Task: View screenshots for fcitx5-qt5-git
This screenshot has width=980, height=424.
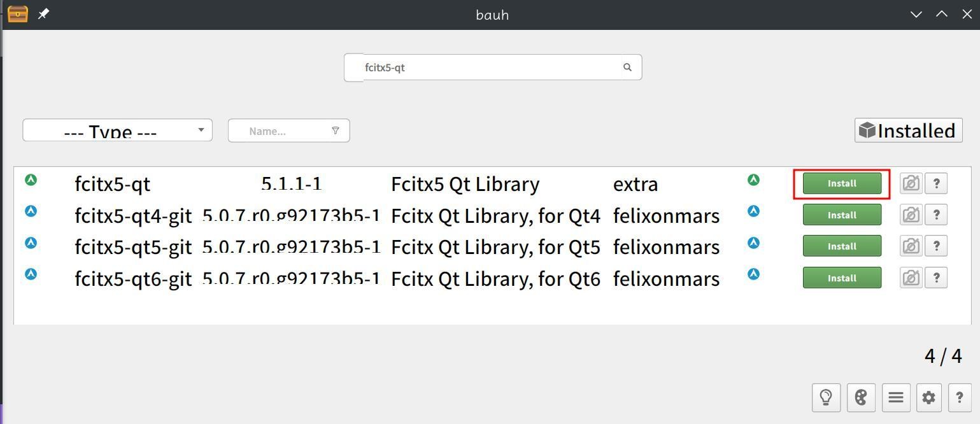Action: coord(910,246)
